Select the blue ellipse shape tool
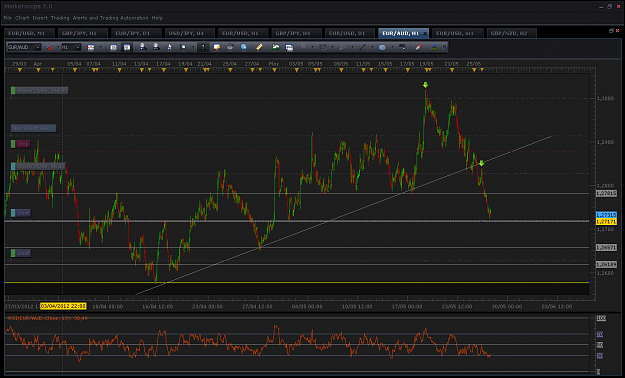 click(382, 47)
